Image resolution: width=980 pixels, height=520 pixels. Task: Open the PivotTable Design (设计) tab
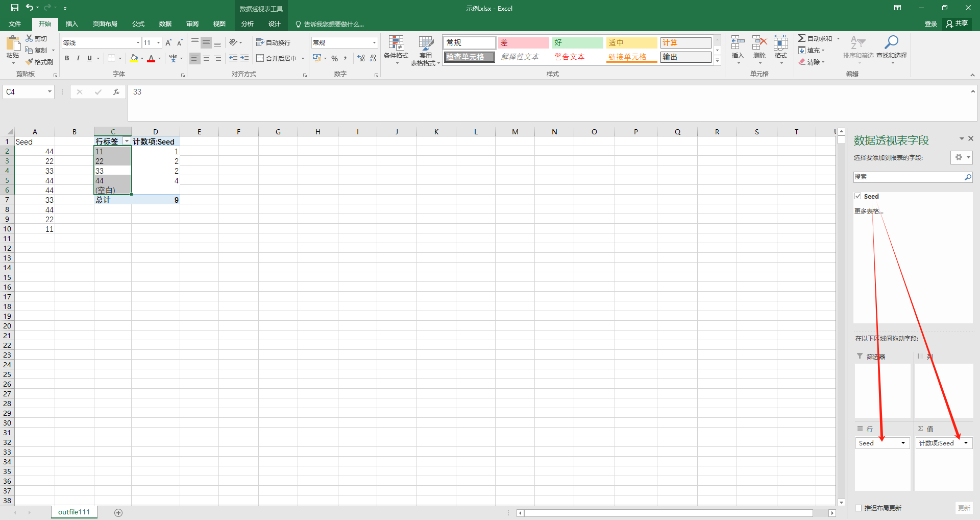point(274,24)
